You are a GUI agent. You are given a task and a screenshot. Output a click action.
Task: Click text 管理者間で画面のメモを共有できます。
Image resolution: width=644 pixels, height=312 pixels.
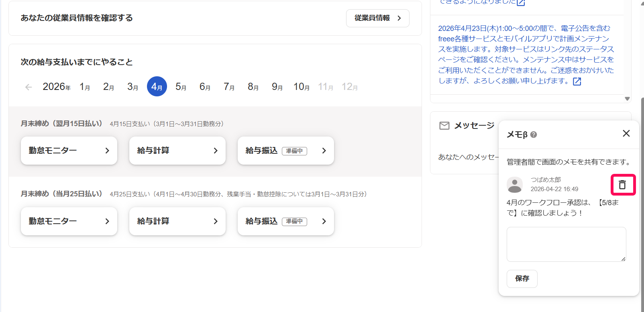click(x=569, y=162)
